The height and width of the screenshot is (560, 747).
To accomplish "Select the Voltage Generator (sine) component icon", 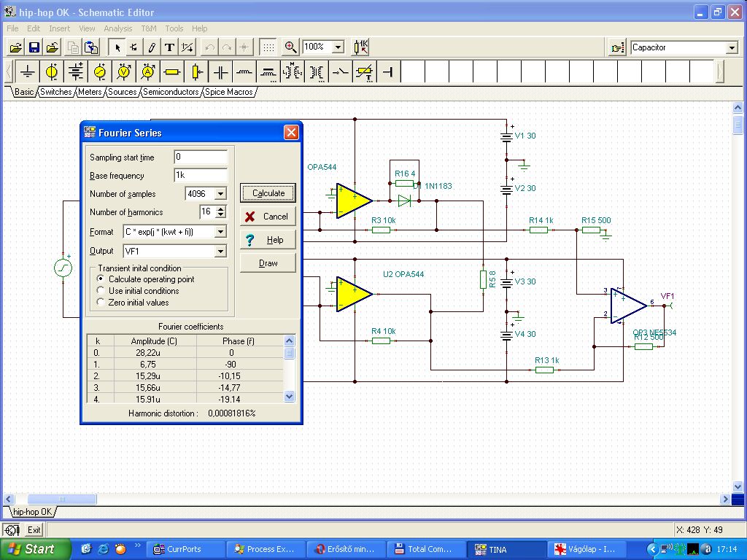I will coord(99,72).
